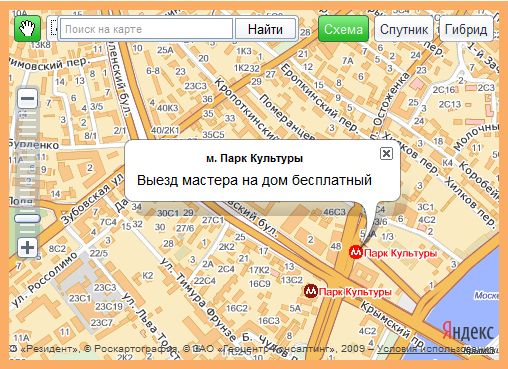Zoom out with the minus button
This screenshot has height=369, width=508.
27,98
